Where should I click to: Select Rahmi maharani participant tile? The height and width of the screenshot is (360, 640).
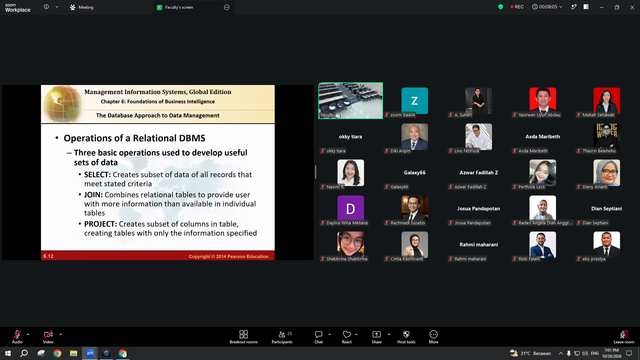(479, 244)
